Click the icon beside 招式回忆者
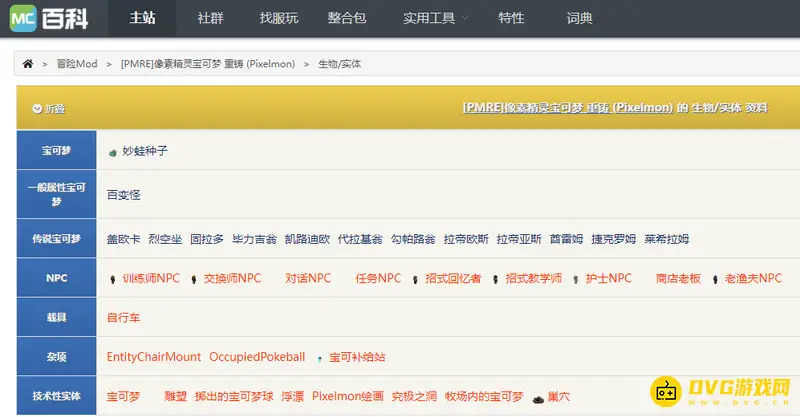The height and width of the screenshot is (417, 800). coord(415,279)
